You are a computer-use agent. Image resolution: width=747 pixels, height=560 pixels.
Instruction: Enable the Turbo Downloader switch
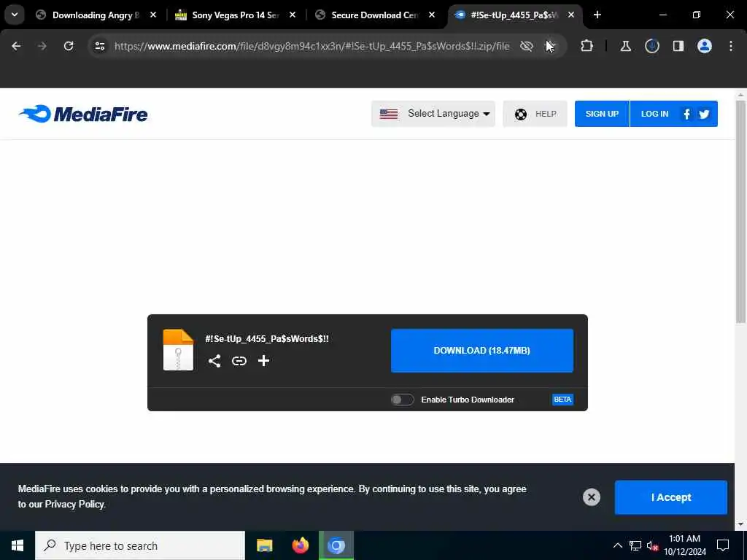[403, 400]
